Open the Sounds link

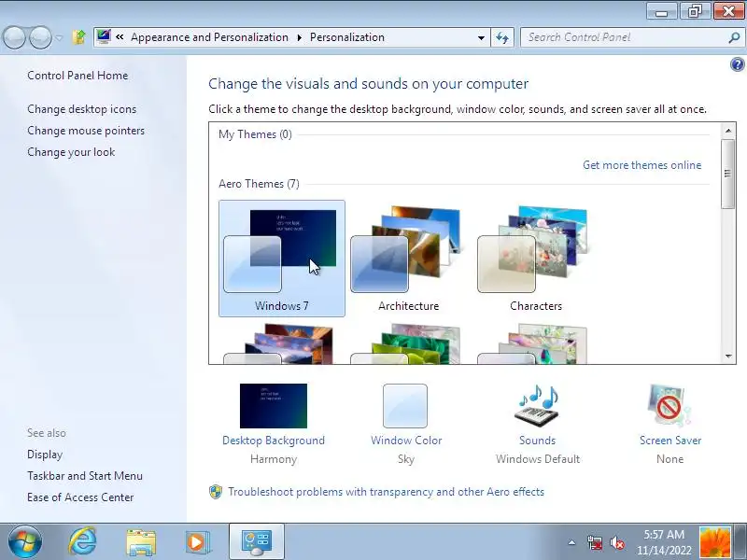[538, 441]
